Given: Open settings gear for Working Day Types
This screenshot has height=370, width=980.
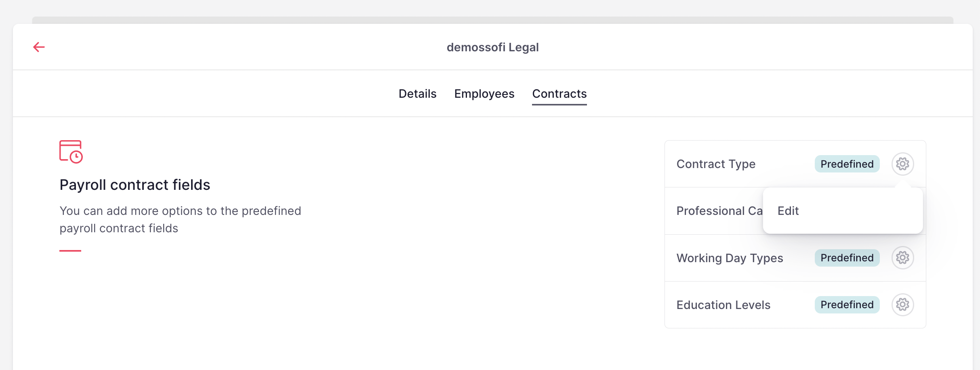Looking at the screenshot, I should tap(903, 258).
